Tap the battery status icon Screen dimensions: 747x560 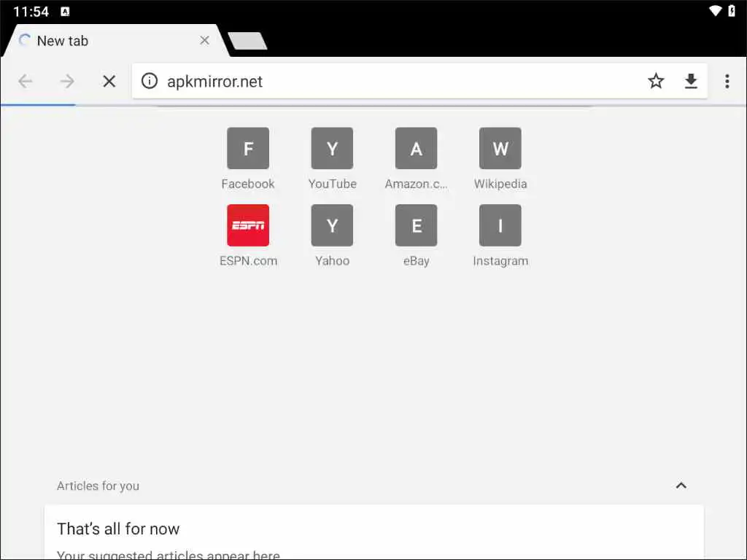point(732,11)
